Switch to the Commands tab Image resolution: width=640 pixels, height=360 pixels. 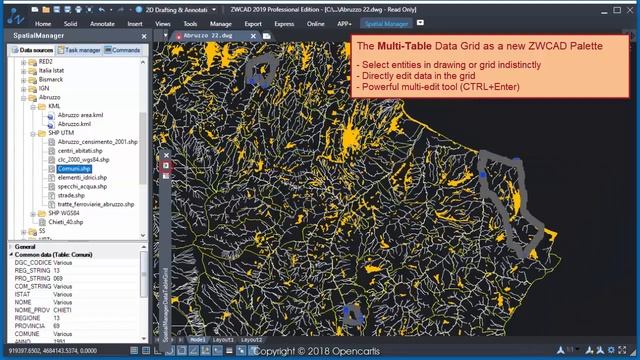pyautogui.click(x=122, y=50)
